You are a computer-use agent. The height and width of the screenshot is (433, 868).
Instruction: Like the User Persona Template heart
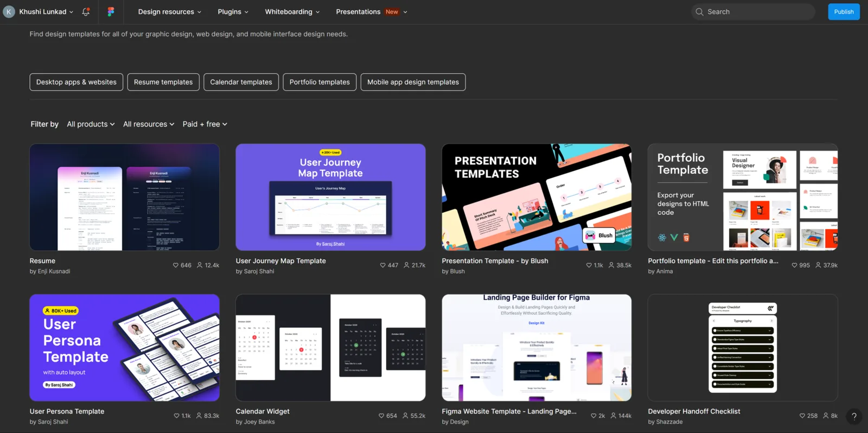pyautogui.click(x=177, y=416)
